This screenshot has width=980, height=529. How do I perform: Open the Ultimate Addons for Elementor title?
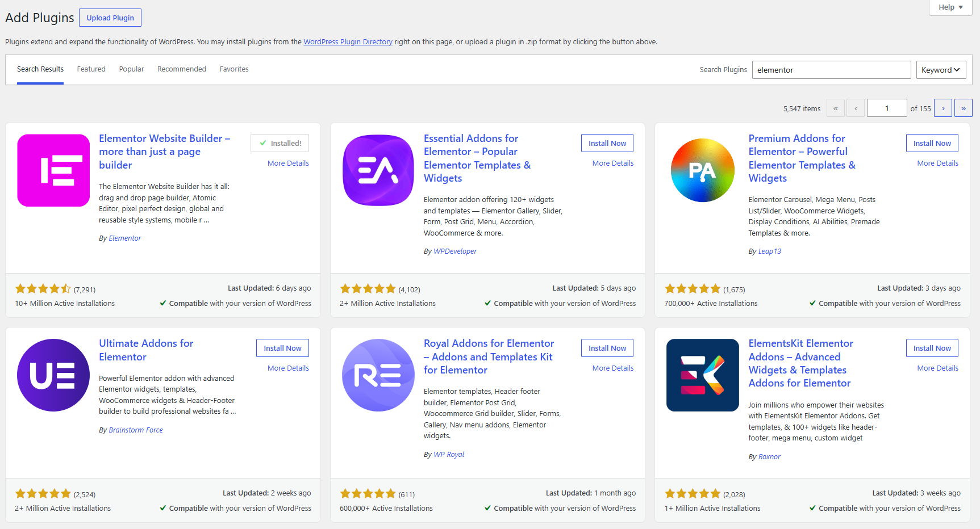pos(146,350)
